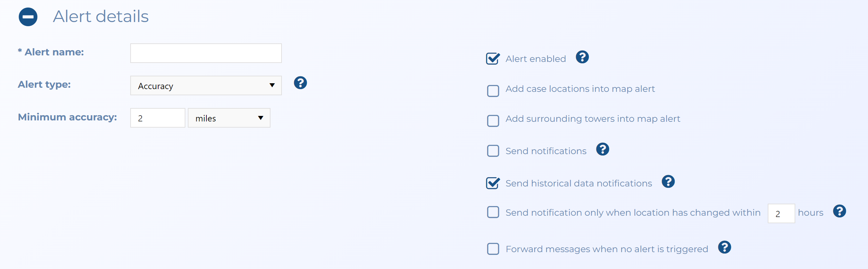The width and height of the screenshot is (868, 269).
Task: Open help for Forward messages option
Action: [x=724, y=247]
